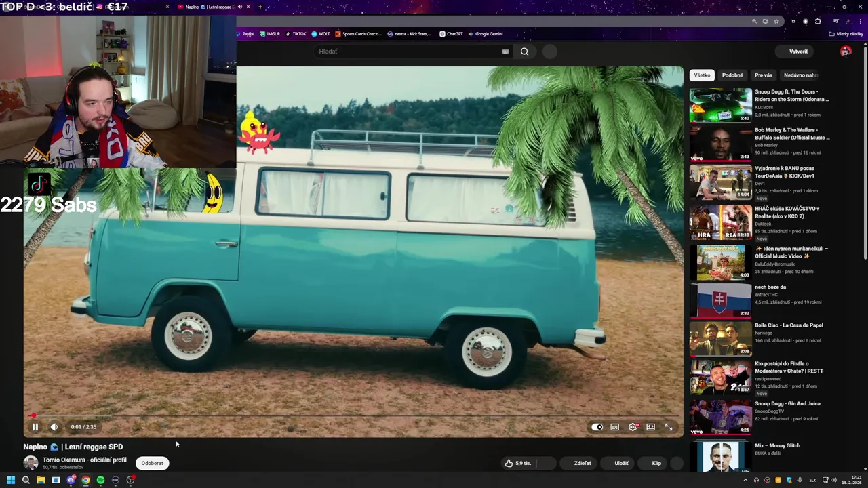Seek on the video progress bar
The width and height of the screenshot is (868, 488).
[x=353, y=415]
